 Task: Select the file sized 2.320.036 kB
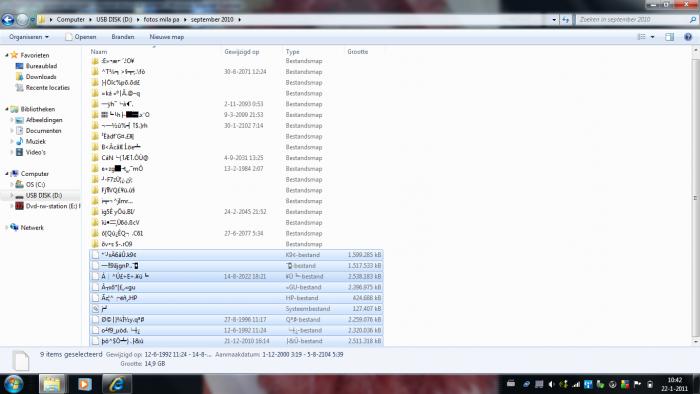point(236,330)
